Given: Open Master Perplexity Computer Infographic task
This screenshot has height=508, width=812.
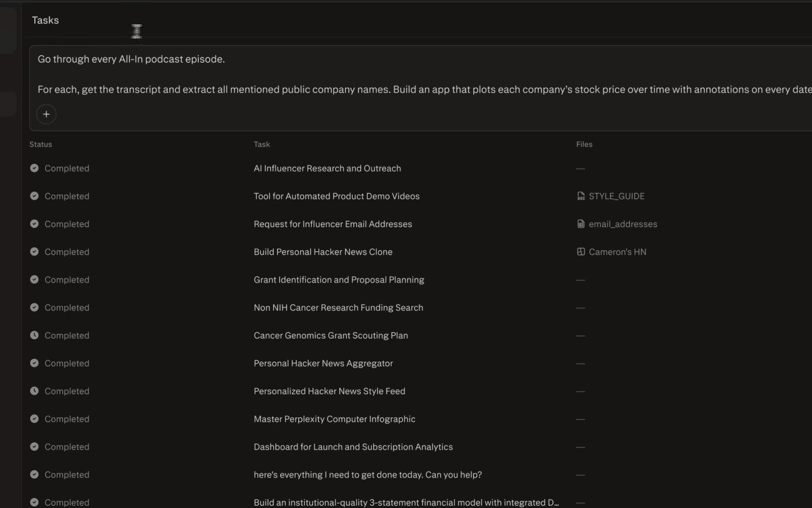Looking at the screenshot, I should coord(335,419).
